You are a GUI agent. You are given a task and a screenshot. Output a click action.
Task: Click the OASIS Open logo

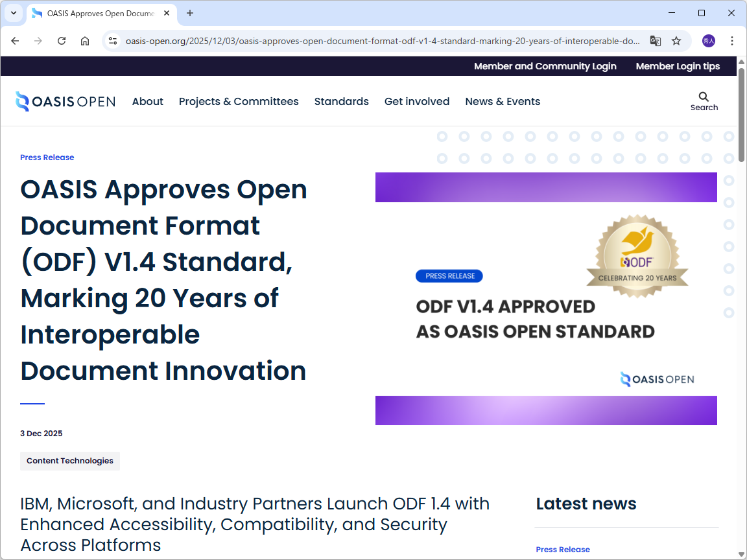point(65,101)
